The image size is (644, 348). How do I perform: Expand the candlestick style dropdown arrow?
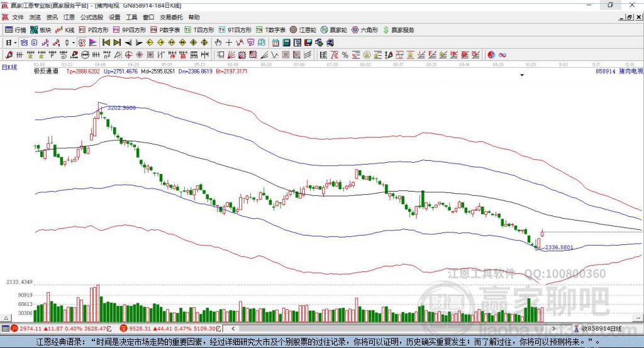click(x=74, y=43)
